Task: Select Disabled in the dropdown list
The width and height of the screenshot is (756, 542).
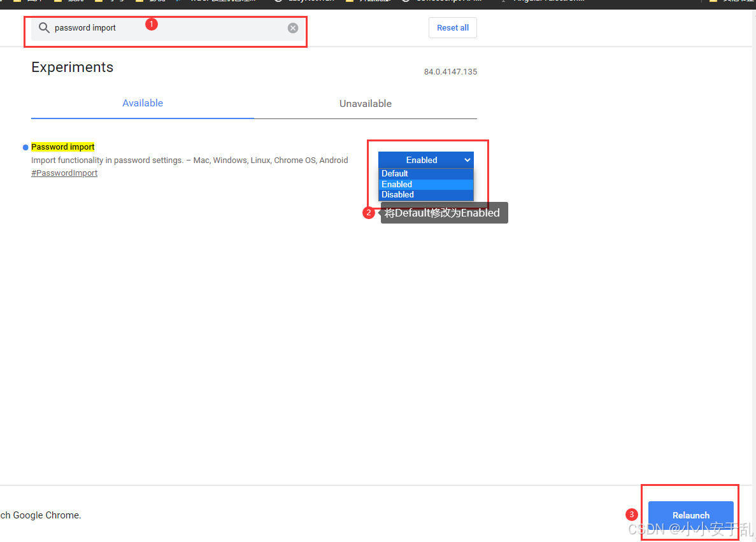Action: point(425,195)
